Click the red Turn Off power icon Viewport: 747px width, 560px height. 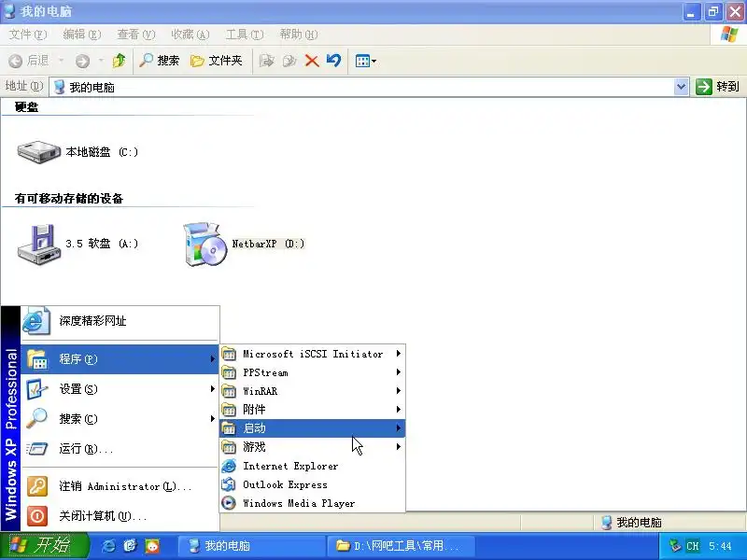pos(37,516)
